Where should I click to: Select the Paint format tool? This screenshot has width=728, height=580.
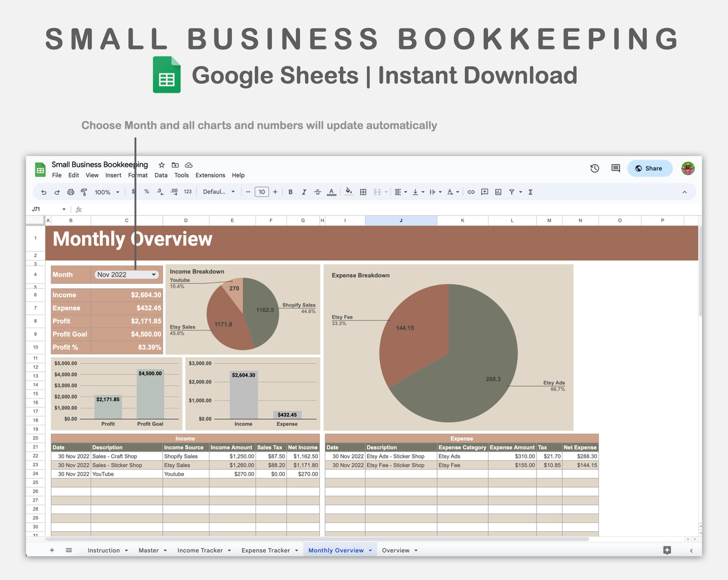point(84,192)
